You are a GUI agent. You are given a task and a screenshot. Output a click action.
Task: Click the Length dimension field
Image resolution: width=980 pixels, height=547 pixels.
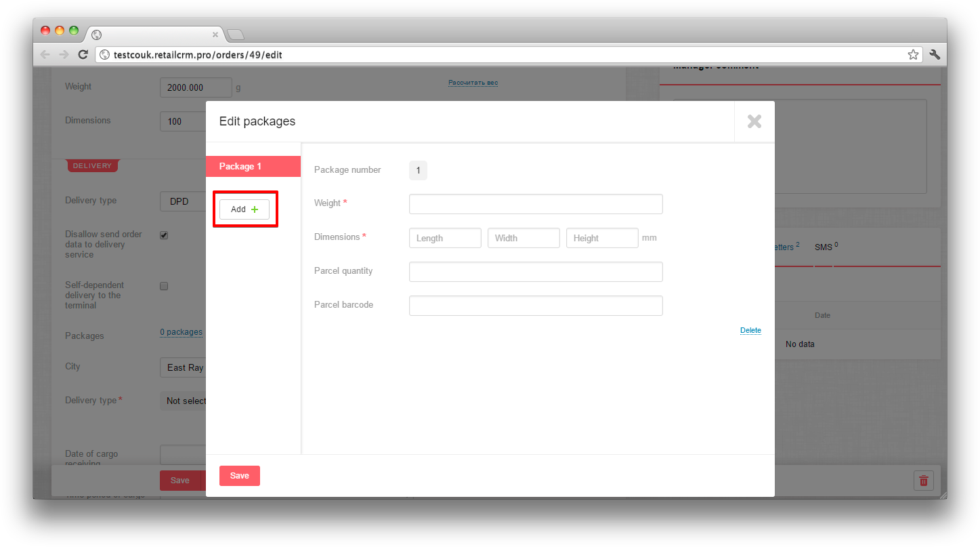pyautogui.click(x=445, y=238)
